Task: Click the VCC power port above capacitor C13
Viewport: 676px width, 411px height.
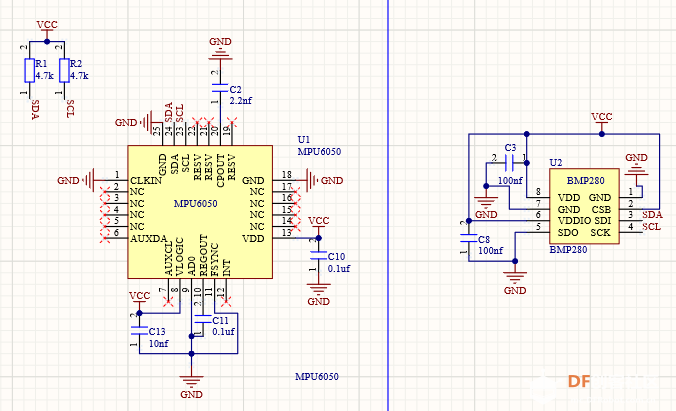Action: (139, 299)
